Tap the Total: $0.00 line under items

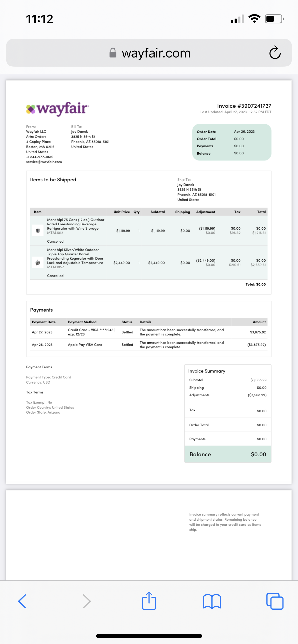tap(255, 284)
